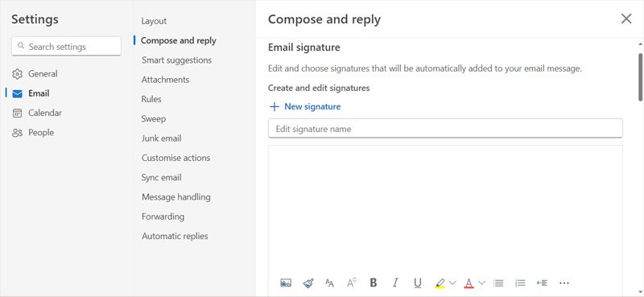Go to Rules settings

click(x=151, y=99)
